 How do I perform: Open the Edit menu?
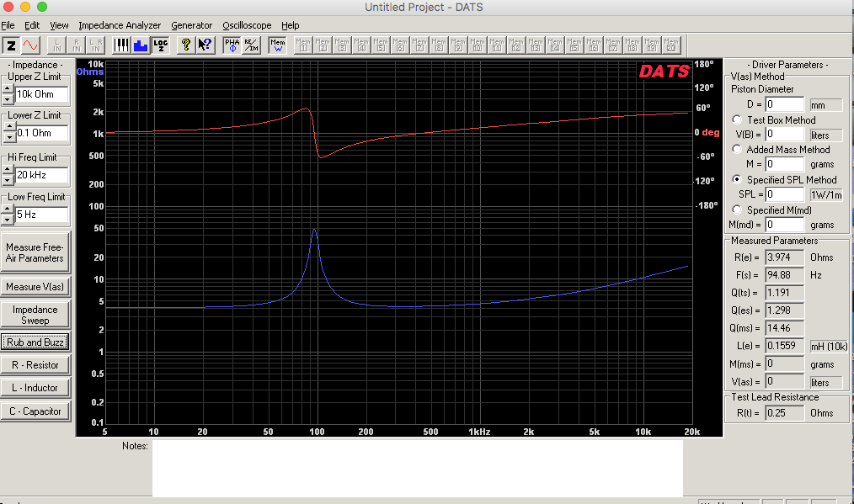[x=32, y=25]
